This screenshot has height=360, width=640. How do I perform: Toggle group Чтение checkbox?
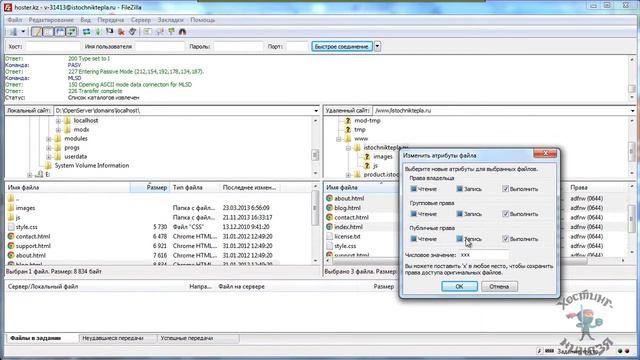(413, 214)
